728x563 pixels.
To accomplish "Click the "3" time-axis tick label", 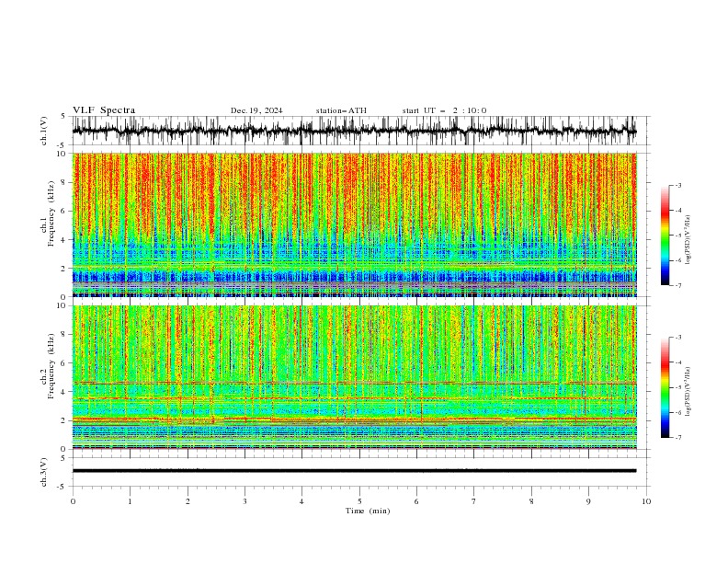I will (x=245, y=501).
